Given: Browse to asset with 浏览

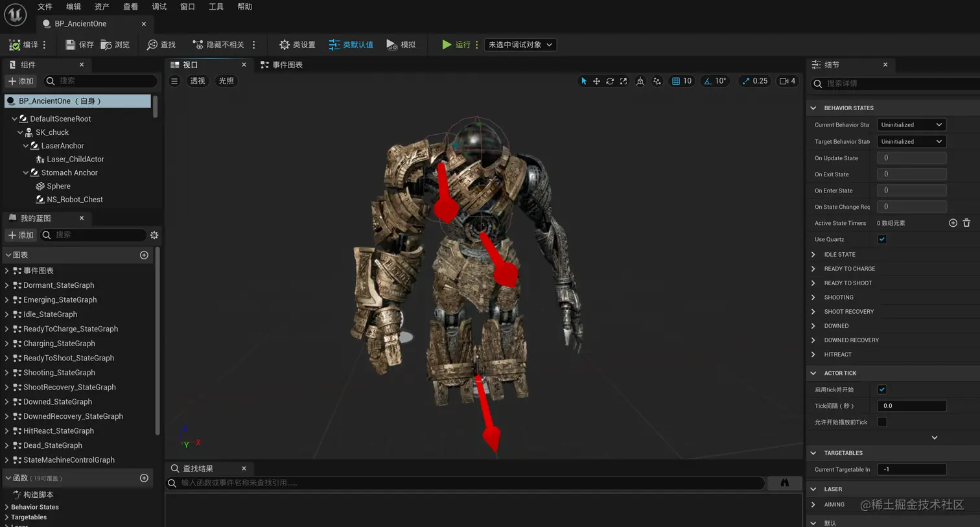Looking at the screenshot, I should [115, 45].
